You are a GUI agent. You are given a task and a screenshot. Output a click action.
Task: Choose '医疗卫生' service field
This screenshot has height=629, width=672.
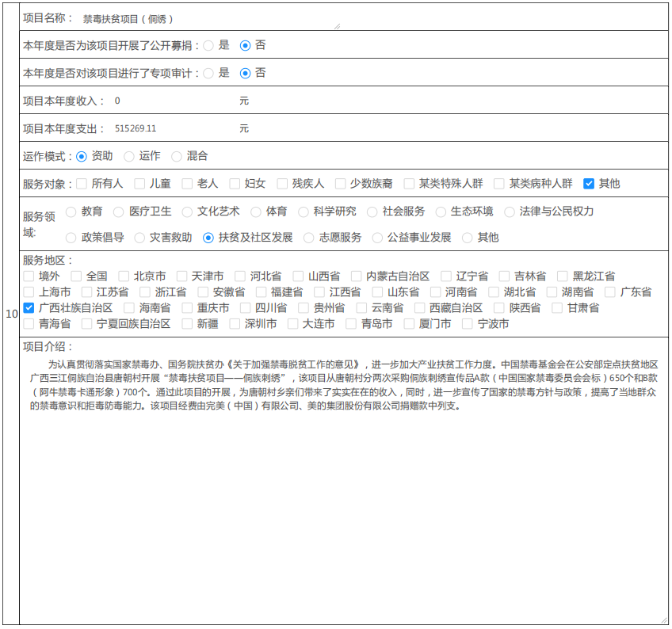click(x=119, y=212)
